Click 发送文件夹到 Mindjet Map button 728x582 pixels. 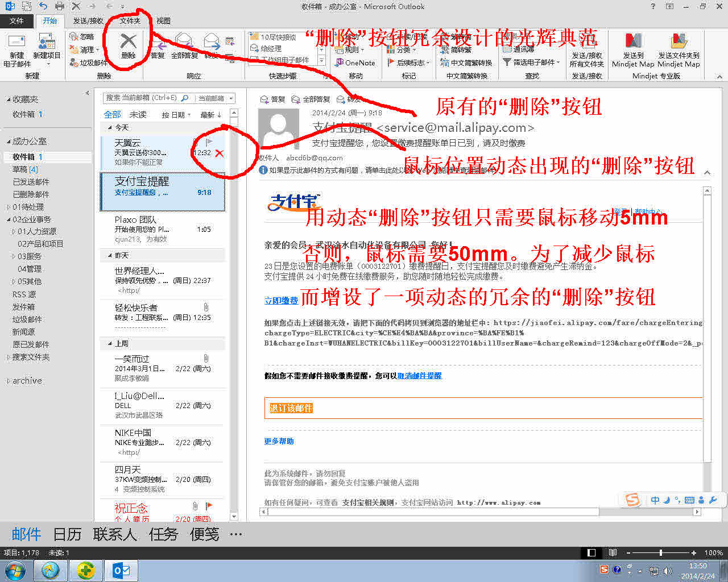(x=679, y=50)
